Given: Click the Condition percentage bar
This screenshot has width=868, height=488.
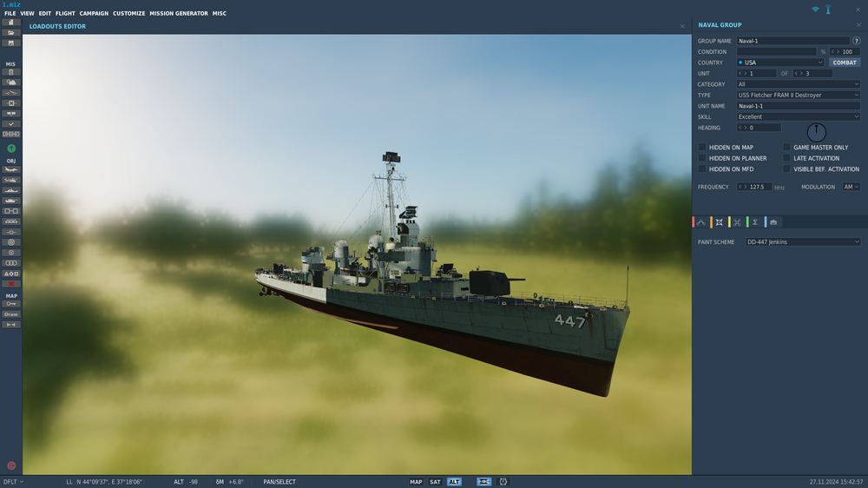Looking at the screenshot, I should (776, 51).
